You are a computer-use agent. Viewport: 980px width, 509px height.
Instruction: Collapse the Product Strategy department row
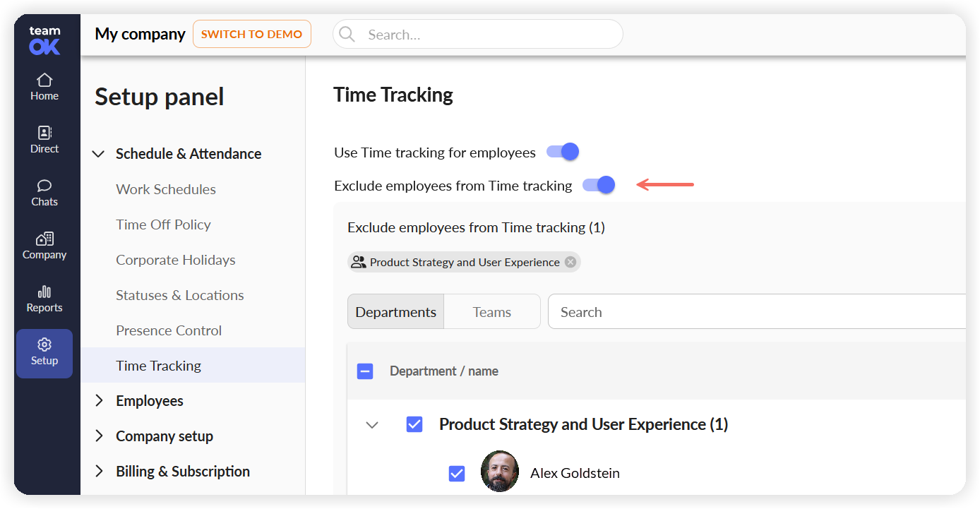(x=372, y=425)
